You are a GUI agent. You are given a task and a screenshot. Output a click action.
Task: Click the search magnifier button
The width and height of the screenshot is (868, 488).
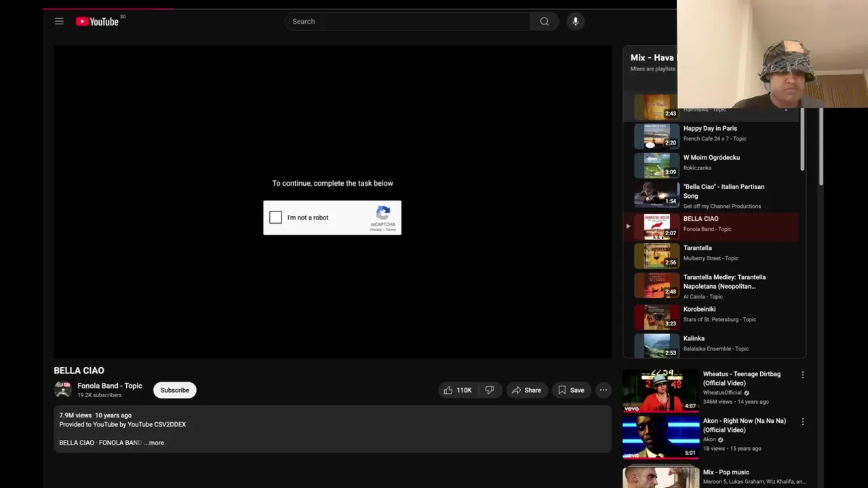point(544,21)
